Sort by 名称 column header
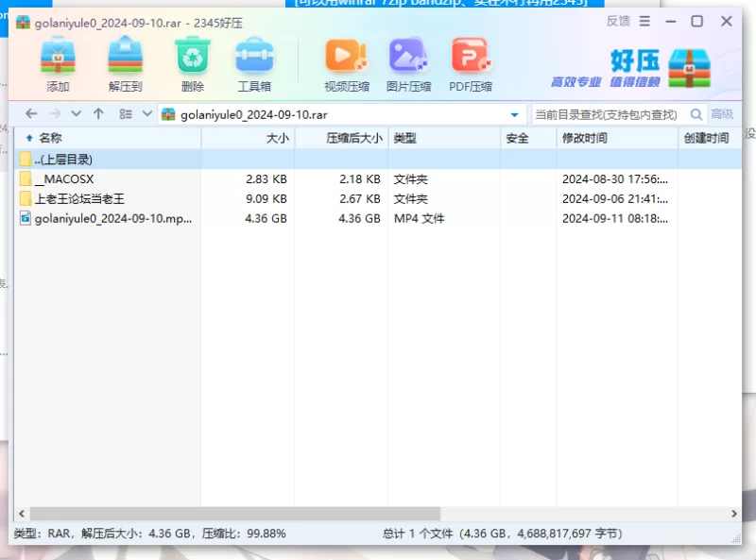The width and height of the screenshot is (756, 560). click(108, 138)
